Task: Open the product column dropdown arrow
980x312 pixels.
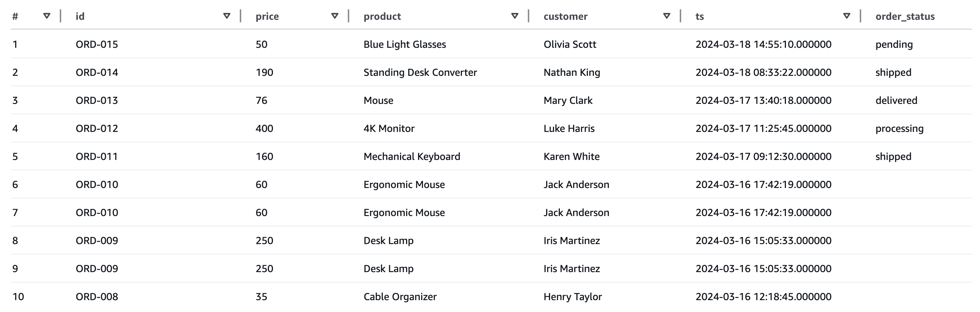Action: 515,16
